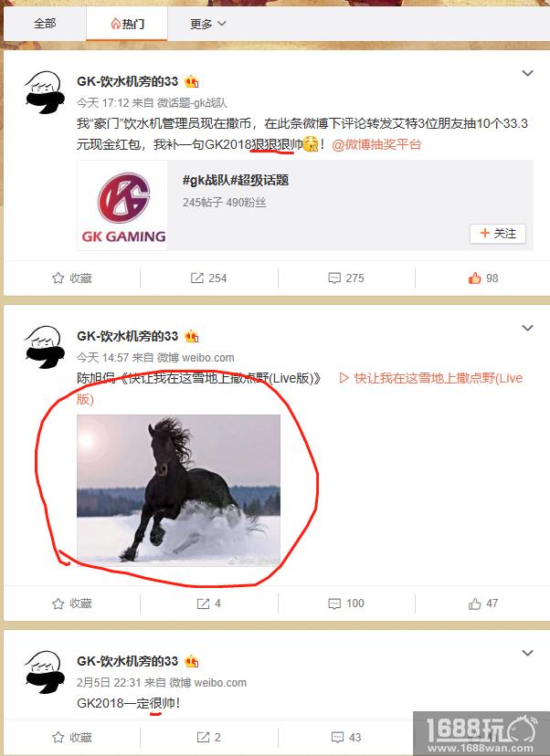Repost the first post showing 254 shares

click(208, 278)
